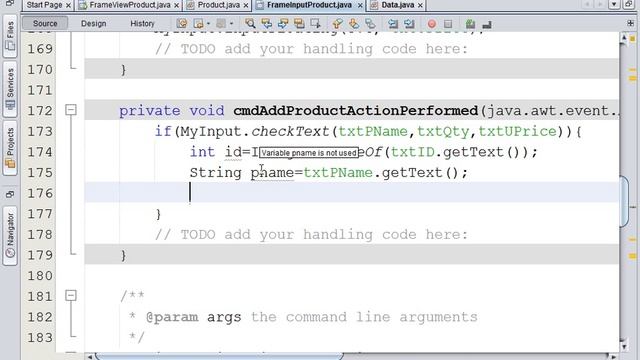Switch to Design view toggle
Viewport: 640px width, 360px height.
click(x=93, y=23)
